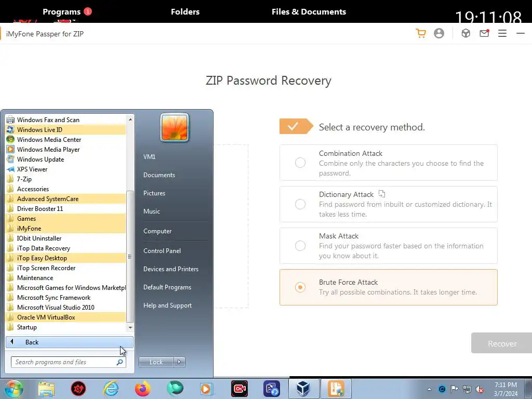Open the media player taskbar icon

pos(207,389)
